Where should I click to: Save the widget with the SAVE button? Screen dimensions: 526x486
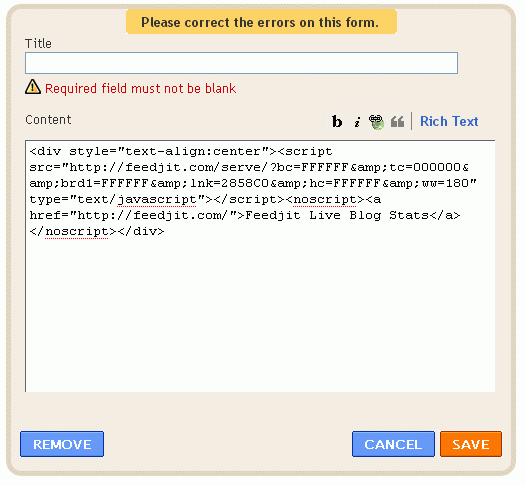click(471, 444)
